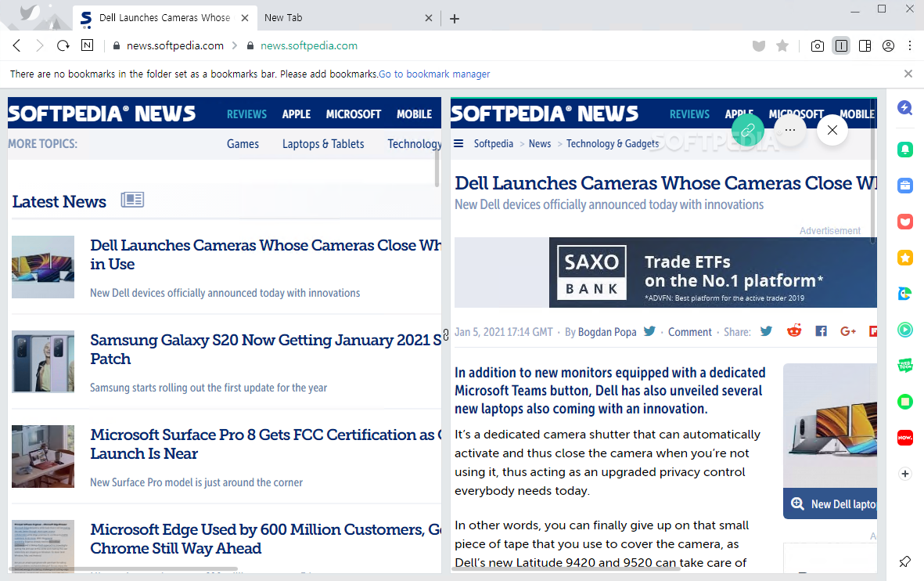The width and height of the screenshot is (924, 581).
Task: Open the Games topic link
Action: [243, 143]
